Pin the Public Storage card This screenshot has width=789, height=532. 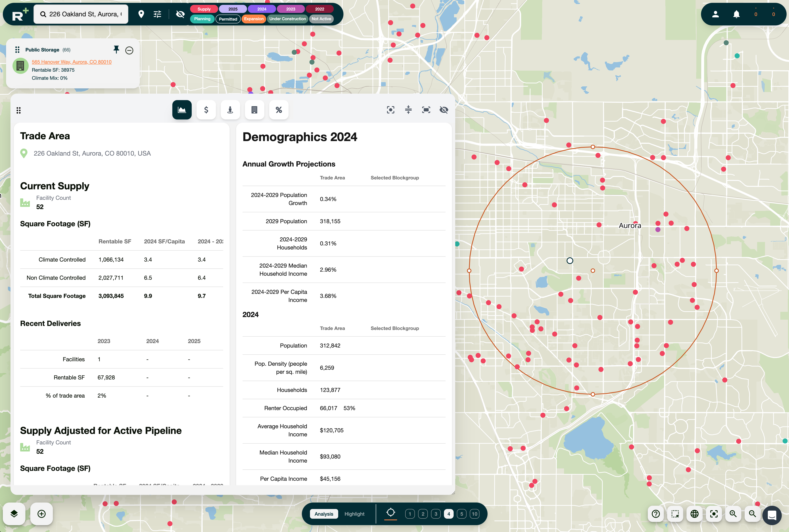116,50
